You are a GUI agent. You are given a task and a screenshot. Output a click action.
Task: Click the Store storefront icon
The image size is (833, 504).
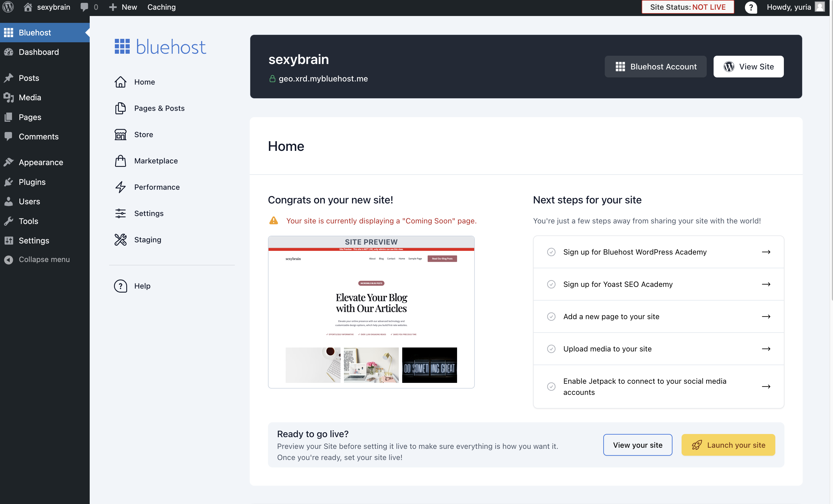tap(120, 134)
